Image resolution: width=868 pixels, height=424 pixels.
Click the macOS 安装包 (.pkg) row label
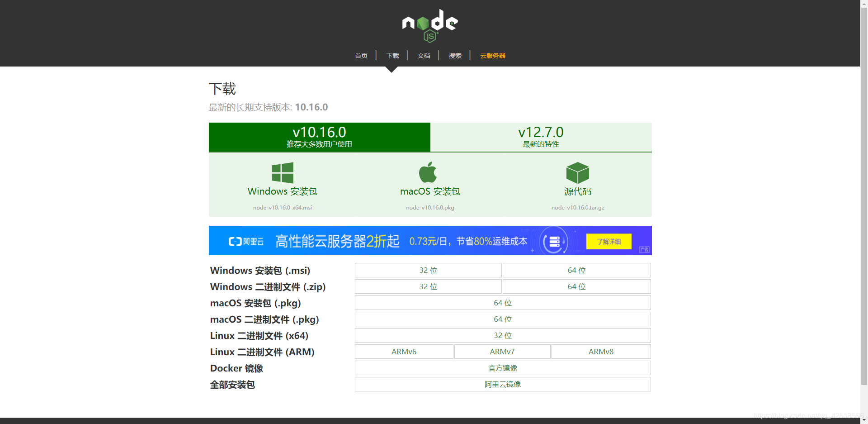click(x=255, y=303)
